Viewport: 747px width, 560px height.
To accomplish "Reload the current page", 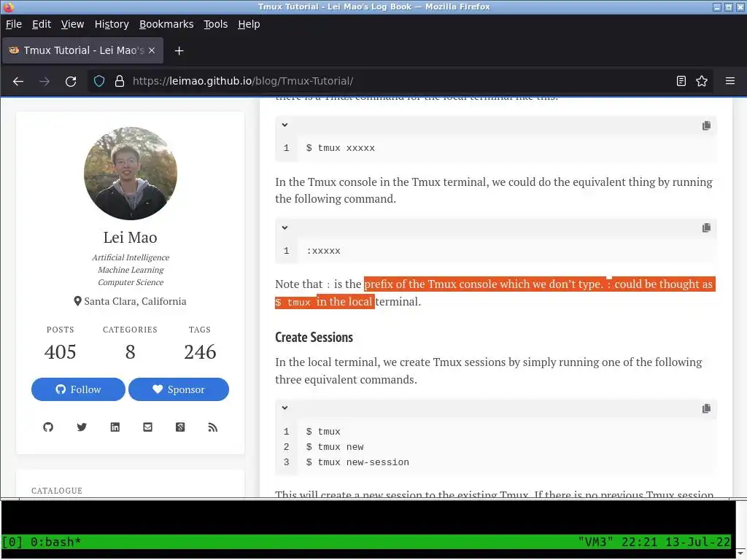I will (71, 82).
